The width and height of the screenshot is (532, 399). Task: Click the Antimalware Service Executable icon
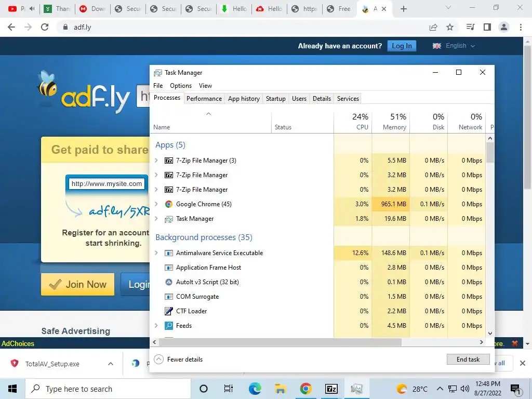(x=169, y=253)
